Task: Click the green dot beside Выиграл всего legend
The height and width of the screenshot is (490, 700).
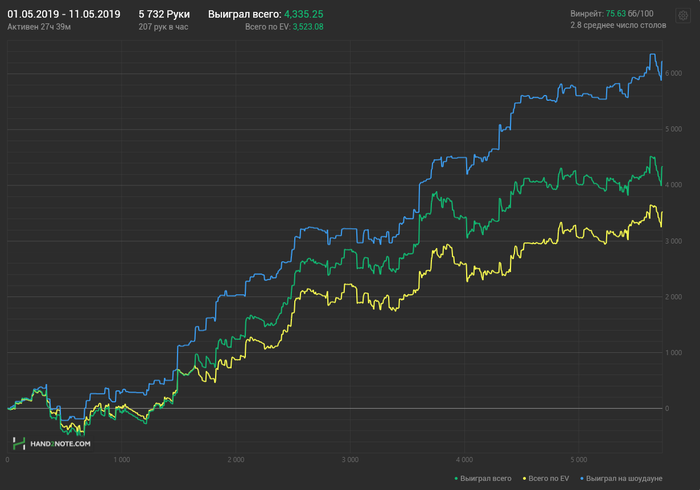Action: [456, 478]
